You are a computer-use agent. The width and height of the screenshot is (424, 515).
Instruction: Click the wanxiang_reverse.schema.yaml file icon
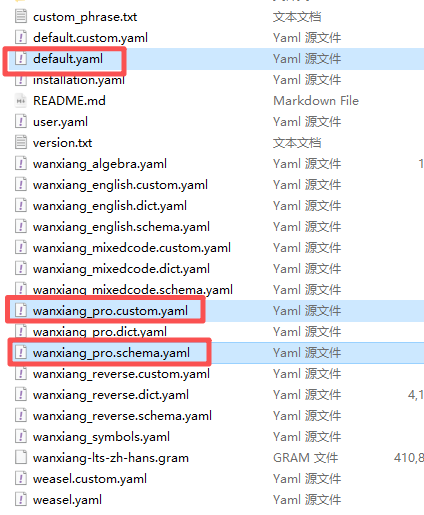[21, 415]
